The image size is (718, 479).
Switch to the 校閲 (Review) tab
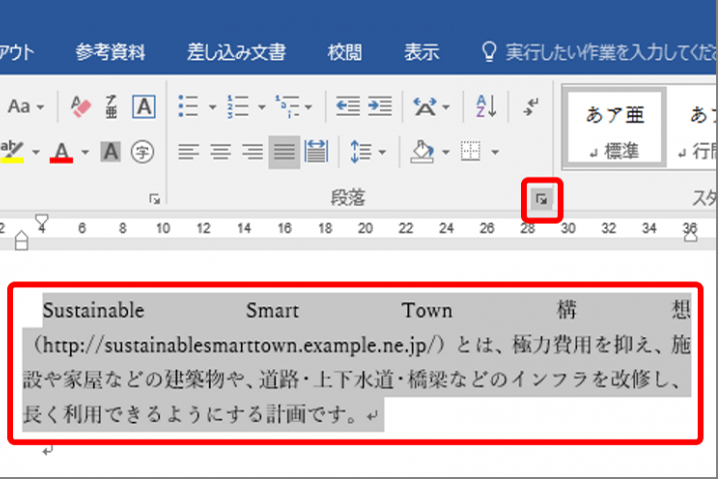tap(345, 52)
